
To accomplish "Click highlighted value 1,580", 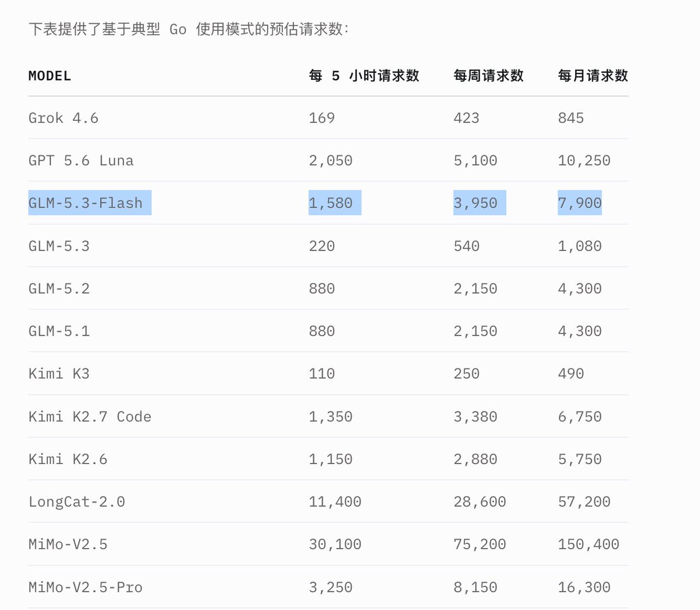I will click(x=330, y=203).
